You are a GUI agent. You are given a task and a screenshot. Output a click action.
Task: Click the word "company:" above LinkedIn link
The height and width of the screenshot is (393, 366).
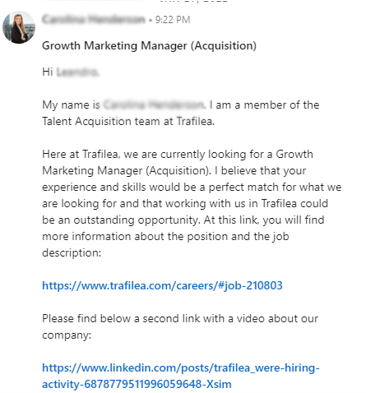67,335
